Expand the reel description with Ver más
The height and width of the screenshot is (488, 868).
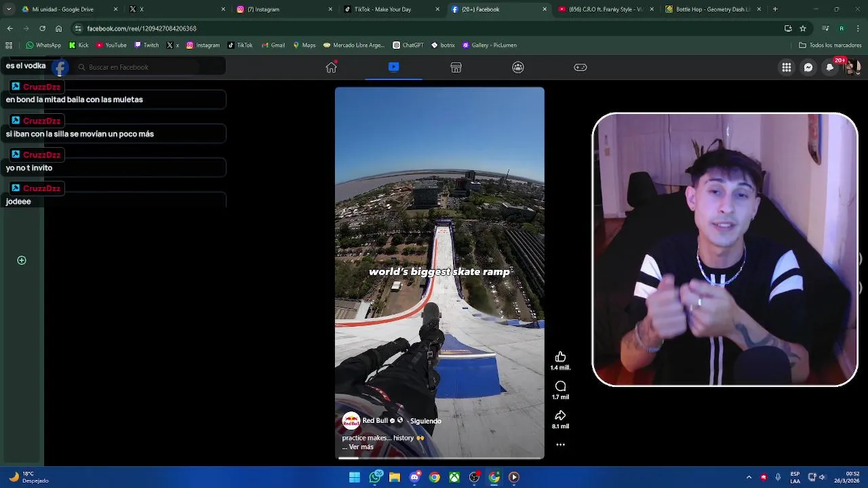361,447
